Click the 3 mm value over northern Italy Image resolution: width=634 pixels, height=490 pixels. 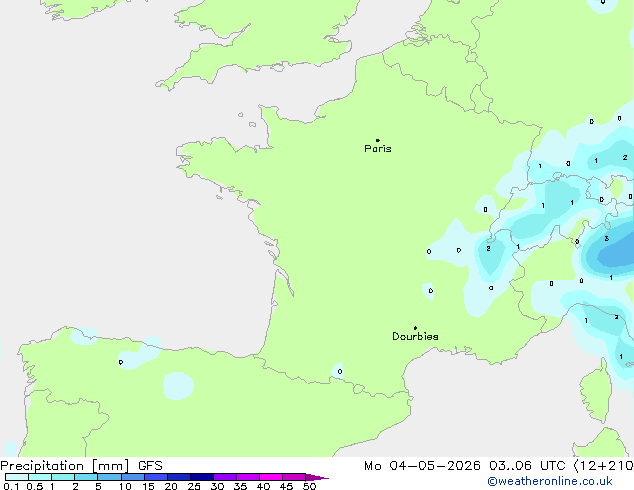[x=607, y=239]
